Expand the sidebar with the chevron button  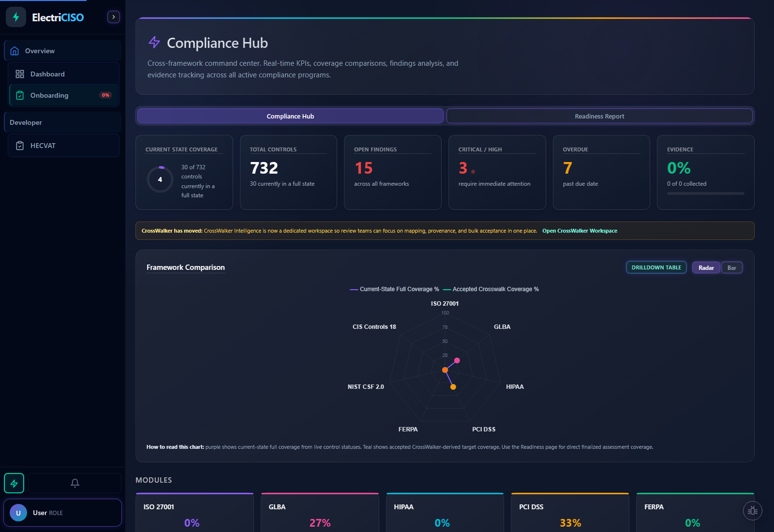(x=113, y=16)
